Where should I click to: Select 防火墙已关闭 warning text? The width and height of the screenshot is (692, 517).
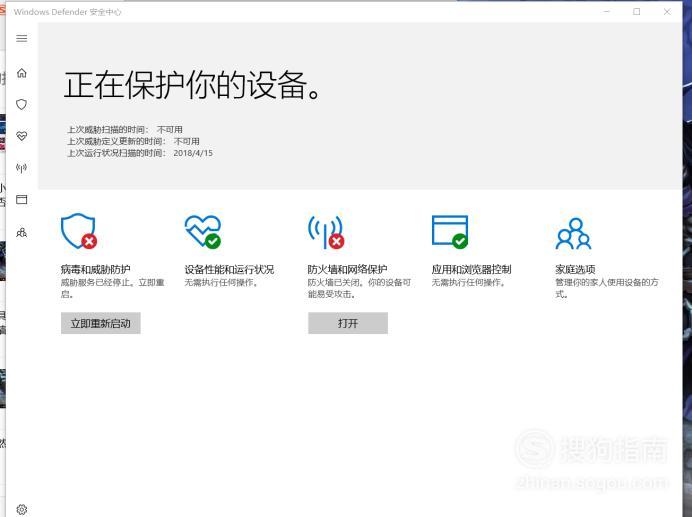pos(359,288)
